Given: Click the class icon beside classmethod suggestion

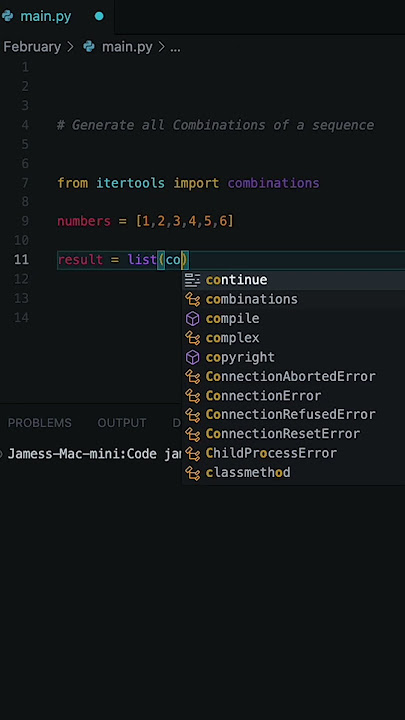Looking at the screenshot, I should pos(192,472).
